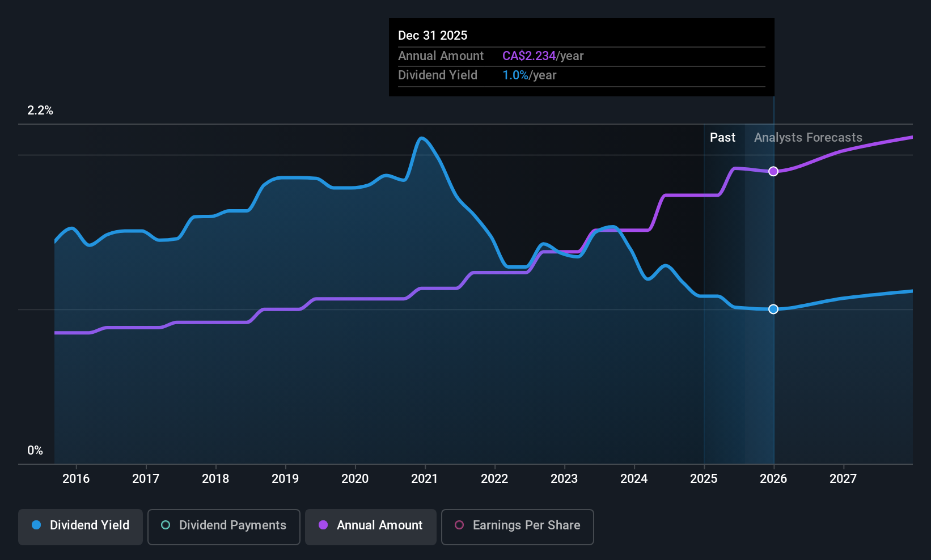The width and height of the screenshot is (931, 560).
Task: Toggle the Annual Amount series off
Action: [370, 527]
